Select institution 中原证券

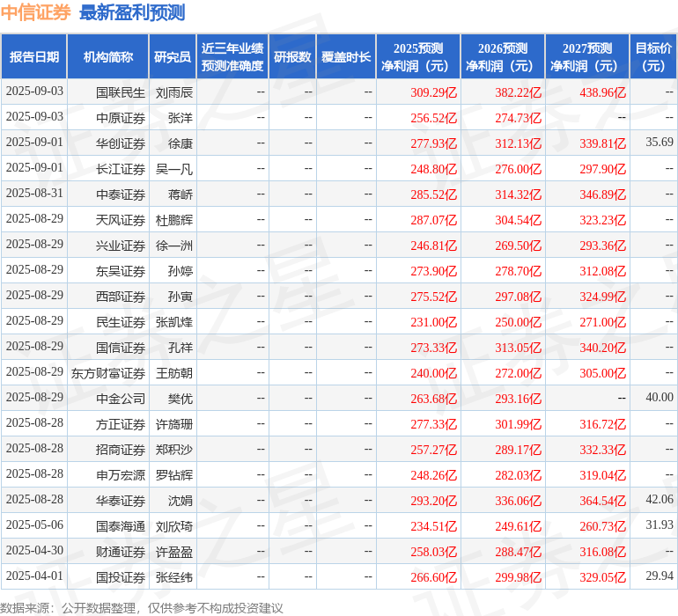121,118
